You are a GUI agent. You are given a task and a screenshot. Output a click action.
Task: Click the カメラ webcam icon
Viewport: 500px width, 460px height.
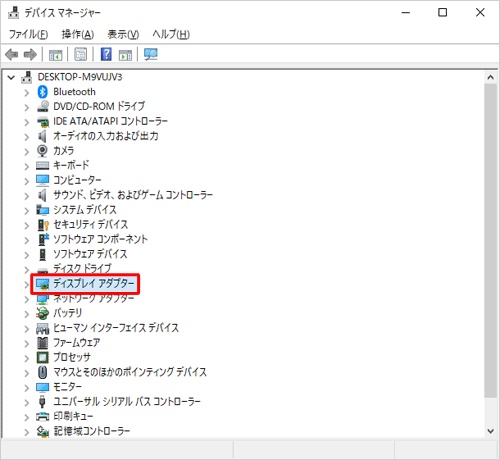(42, 151)
